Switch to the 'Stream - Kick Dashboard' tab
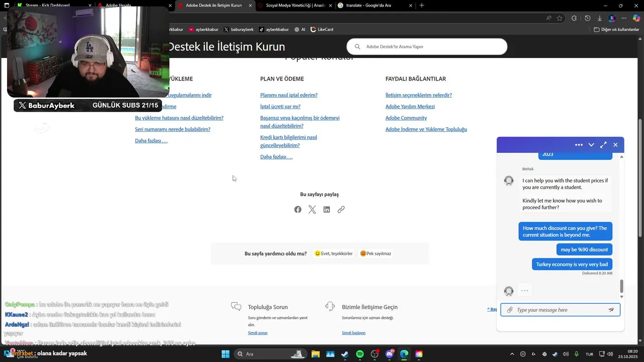The image size is (644, 362). click(54, 6)
